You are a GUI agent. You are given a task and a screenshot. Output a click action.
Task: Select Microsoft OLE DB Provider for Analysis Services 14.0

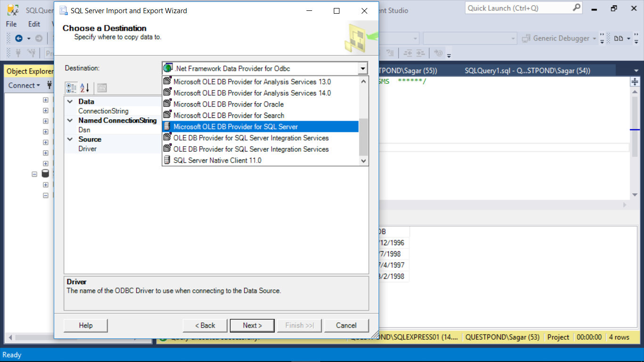260,93
